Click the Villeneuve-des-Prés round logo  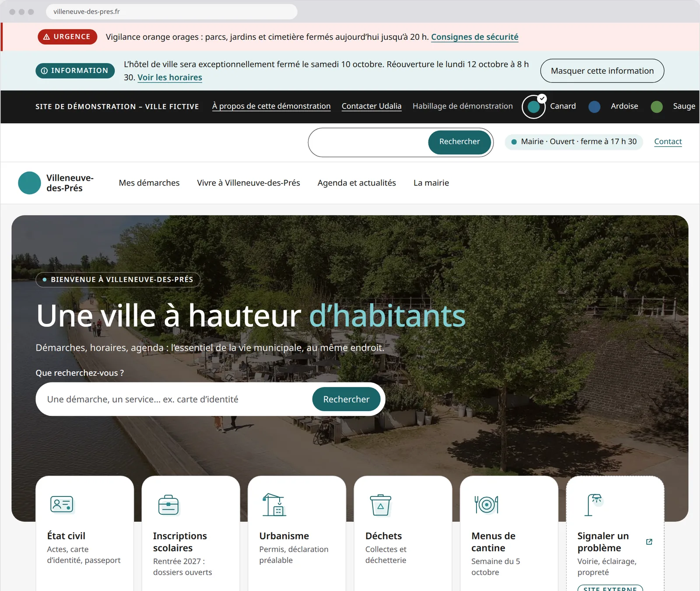pos(29,183)
